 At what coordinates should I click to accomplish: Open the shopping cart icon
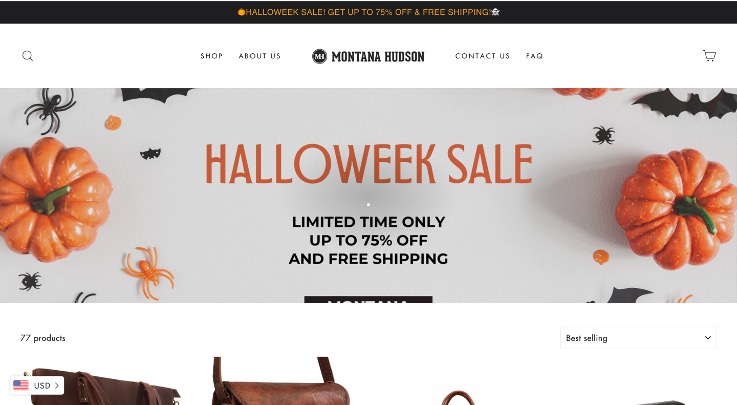(709, 55)
